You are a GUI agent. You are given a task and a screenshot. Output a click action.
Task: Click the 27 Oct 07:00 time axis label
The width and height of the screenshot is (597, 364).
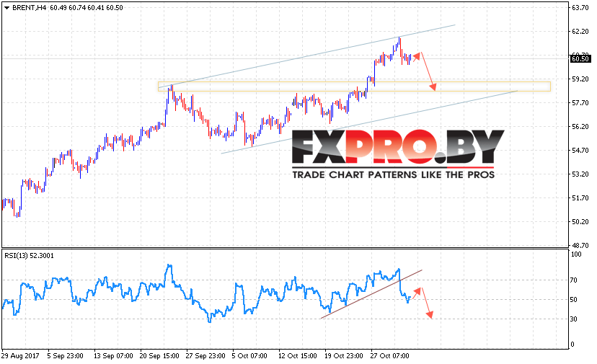pos(390,356)
